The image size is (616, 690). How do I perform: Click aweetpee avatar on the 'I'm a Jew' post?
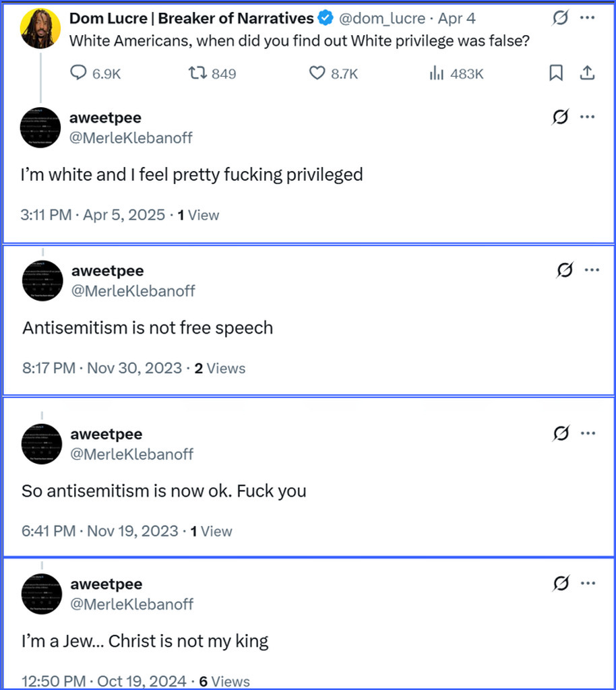[x=42, y=593]
